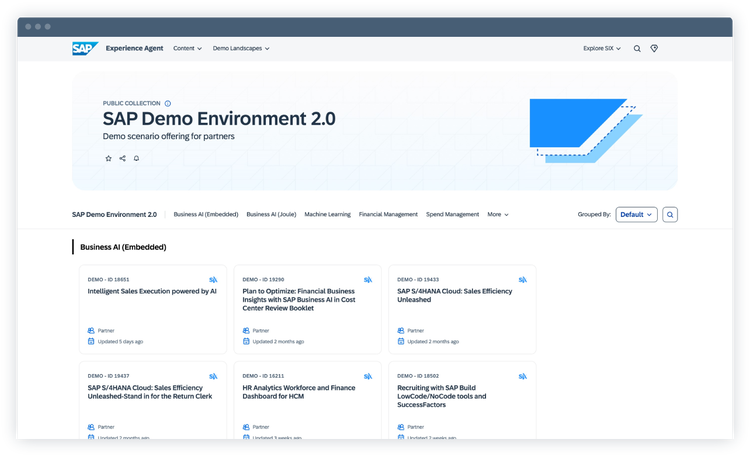750x456 pixels.
Task: Click the text DEMO - ID 18651
Action: click(109, 279)
